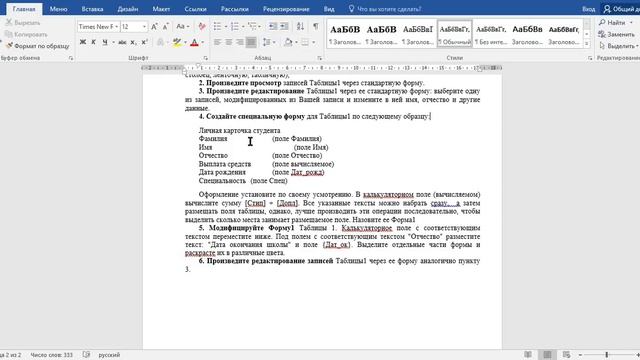640x360 pixels.
Task: Open the Дизайн tab
Action: [128, 9]
